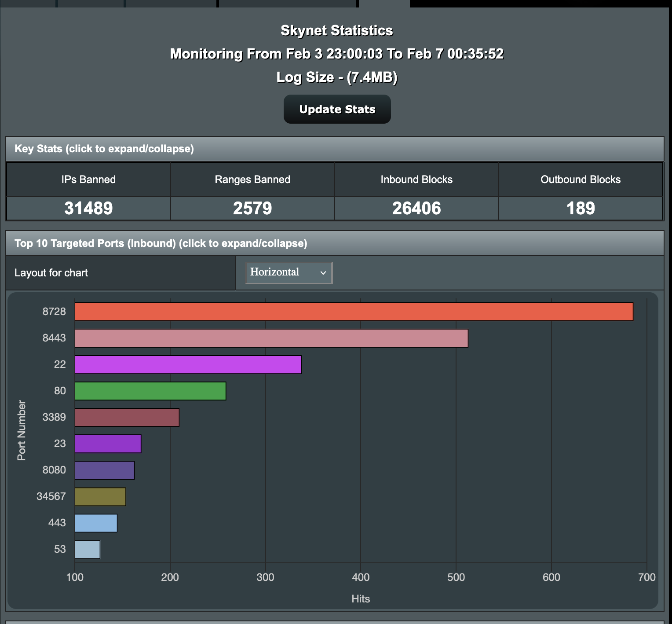Select the port 53 bar

(x=87, y=549)
